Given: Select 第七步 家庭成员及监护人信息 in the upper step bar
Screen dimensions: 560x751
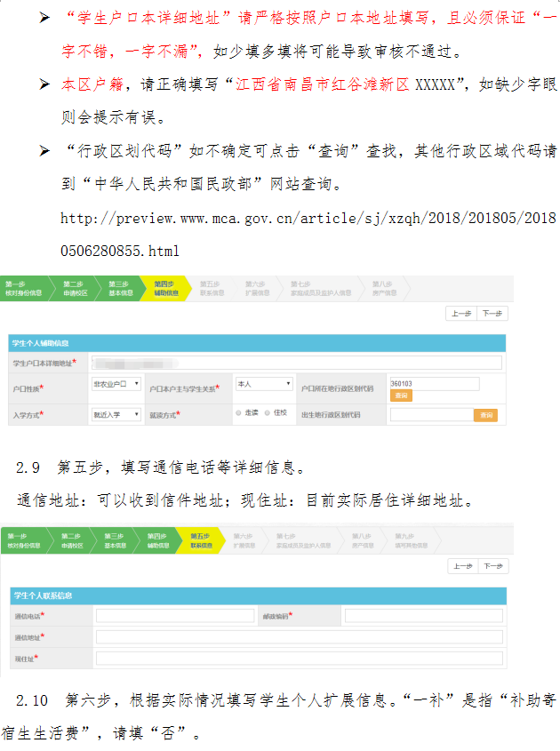Looking at the screenshot, I should click(321, 289).
